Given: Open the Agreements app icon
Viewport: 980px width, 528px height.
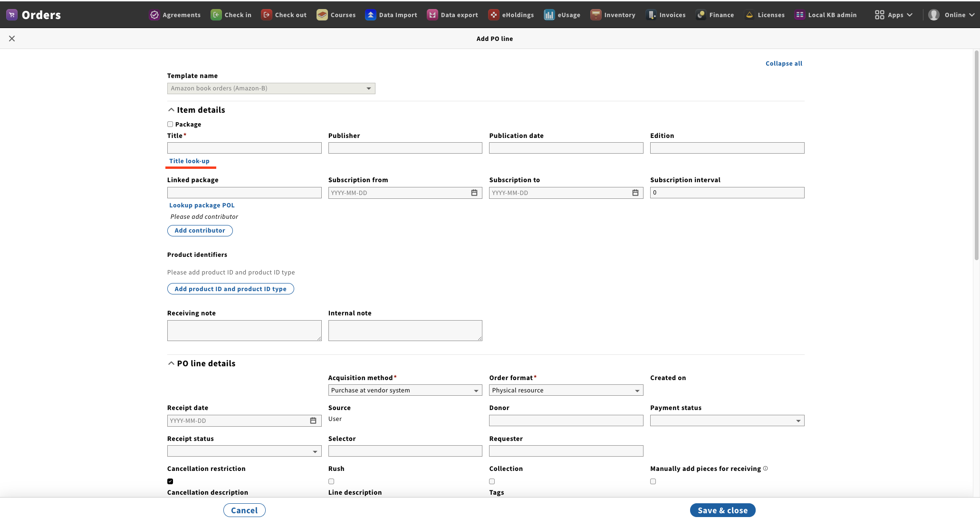Looking at the screenshot, I should coord(154,15).
